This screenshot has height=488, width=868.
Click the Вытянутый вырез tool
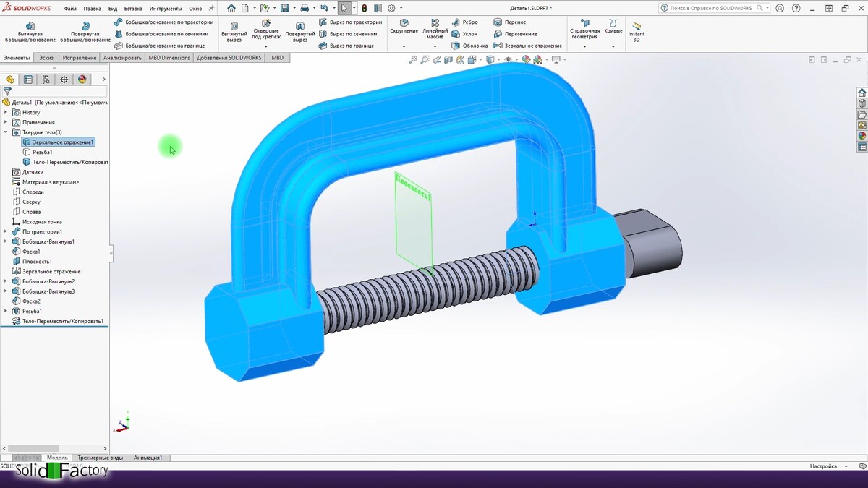tap(234, 31)
